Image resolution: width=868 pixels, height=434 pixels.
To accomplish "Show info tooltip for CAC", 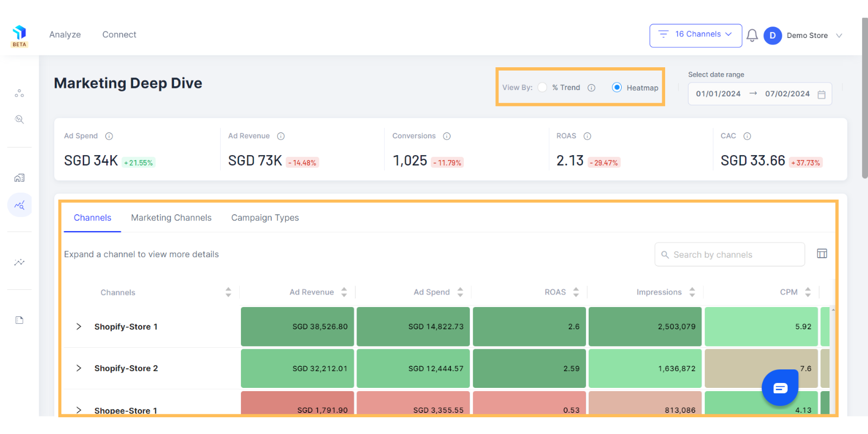I will [x=748, y=136].
